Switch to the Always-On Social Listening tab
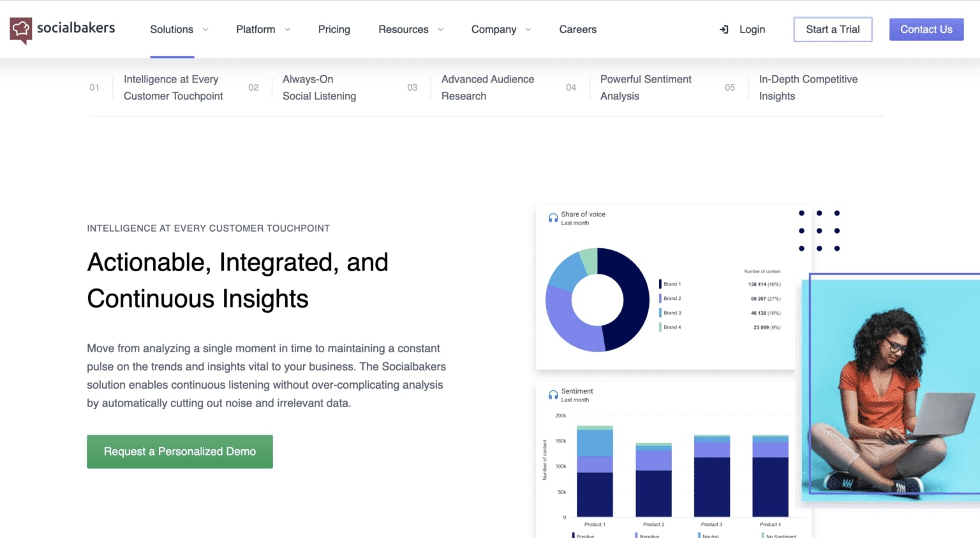 pos(319,87)
